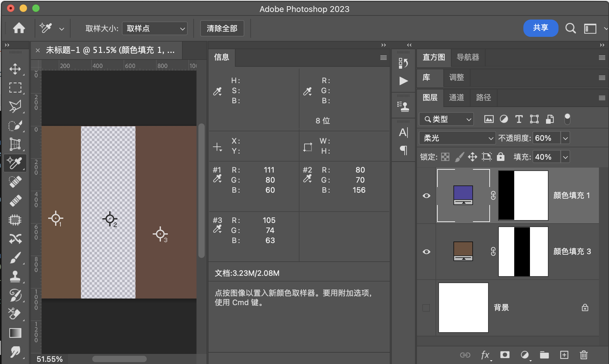Click the add layer mask icon
This screenshot has height=364, width=609.
tap(505, 355)
